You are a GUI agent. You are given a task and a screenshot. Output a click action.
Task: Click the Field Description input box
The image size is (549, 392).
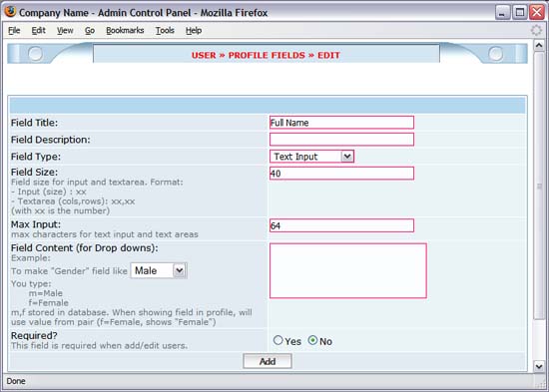coord(341,140)
